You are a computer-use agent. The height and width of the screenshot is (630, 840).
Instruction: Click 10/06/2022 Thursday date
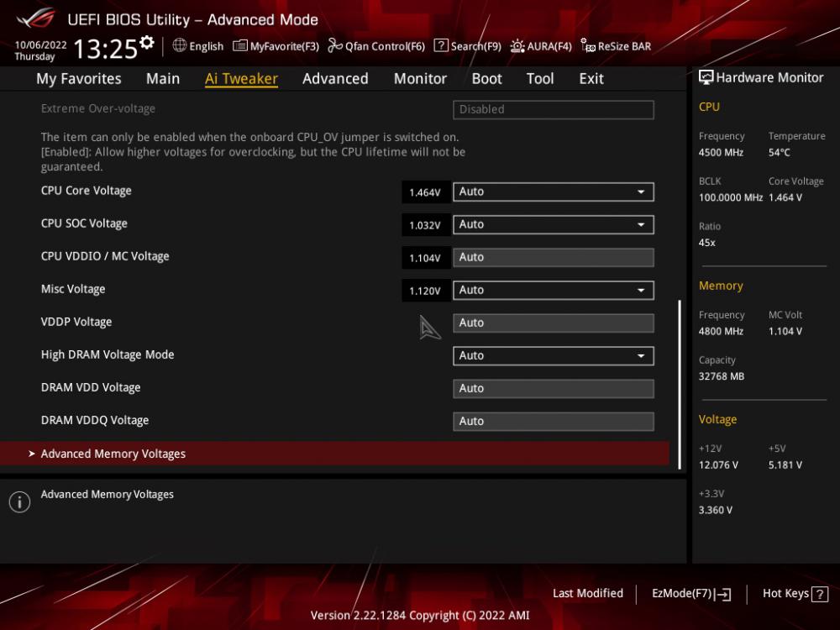(x=40, y=50)
